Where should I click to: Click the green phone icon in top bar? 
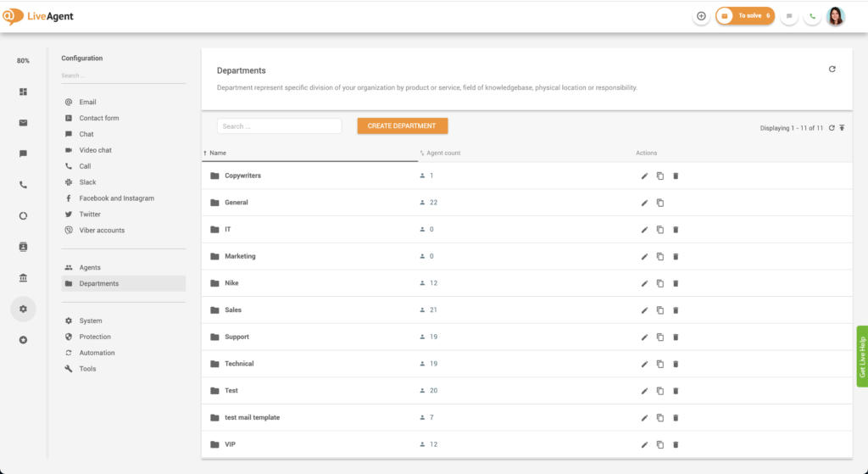[x=812, y=16]
